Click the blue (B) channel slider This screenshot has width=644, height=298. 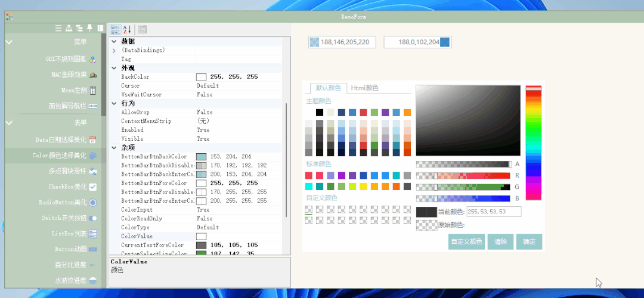(463, 198)
